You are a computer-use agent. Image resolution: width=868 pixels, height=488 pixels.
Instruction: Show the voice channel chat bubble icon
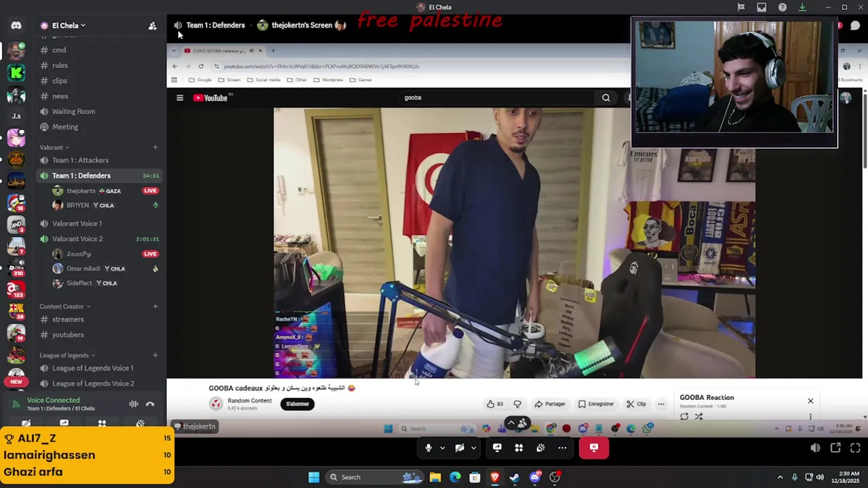click(x=855, y=26)
